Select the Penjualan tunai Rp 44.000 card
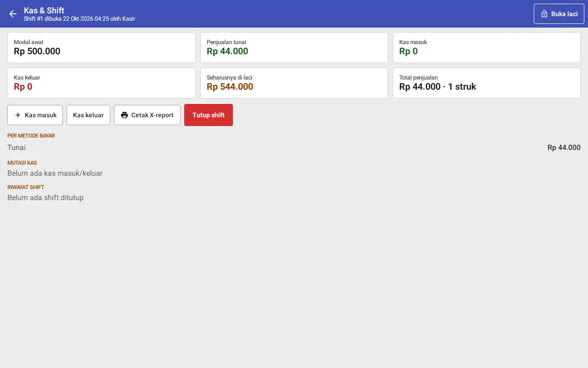588x368 pixels. tap(294, 47)
